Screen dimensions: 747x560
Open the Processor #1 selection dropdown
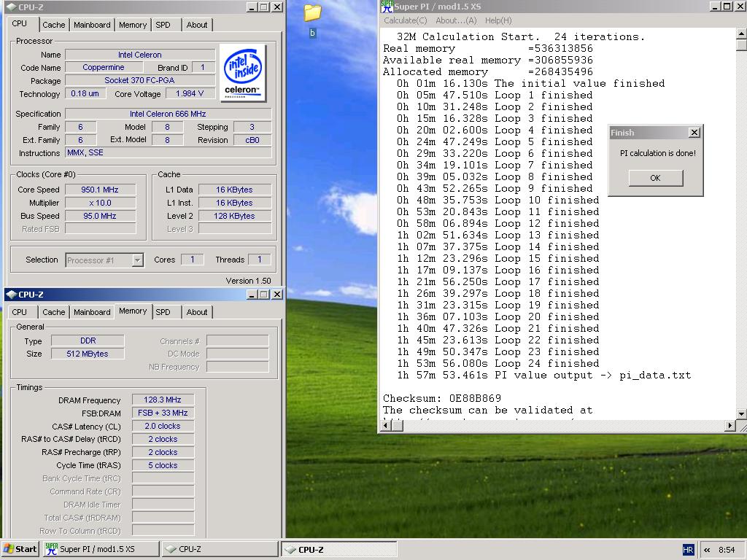[x=137, y=260]
